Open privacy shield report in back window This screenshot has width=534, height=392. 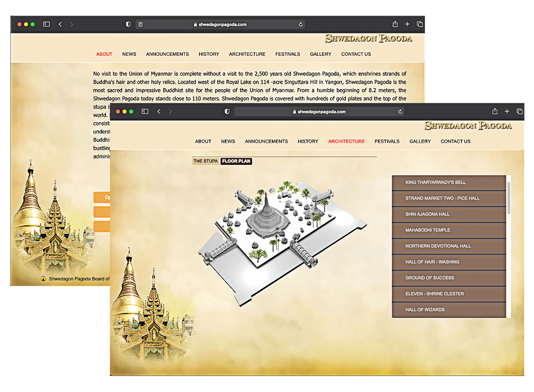click(x=128, y=24)
